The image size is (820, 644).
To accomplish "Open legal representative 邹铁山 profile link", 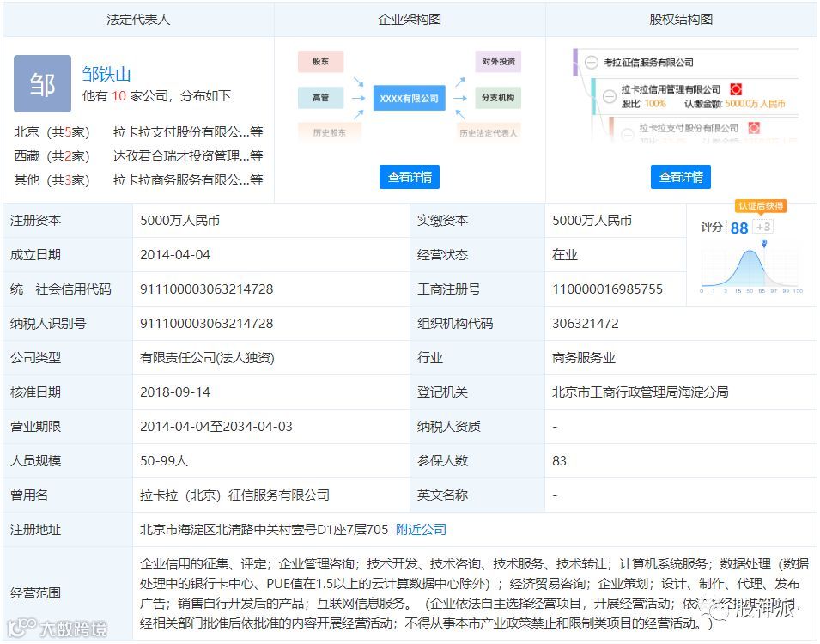I will point(106,74).
